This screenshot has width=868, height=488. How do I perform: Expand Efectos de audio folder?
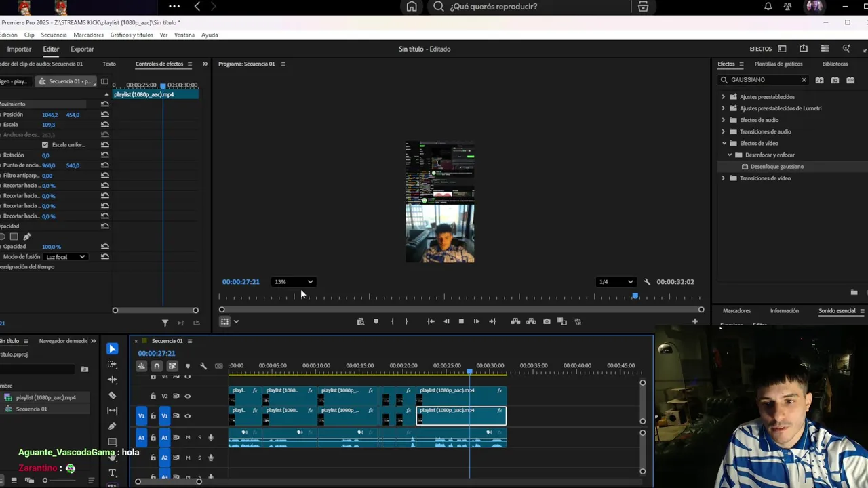[723, 120]
